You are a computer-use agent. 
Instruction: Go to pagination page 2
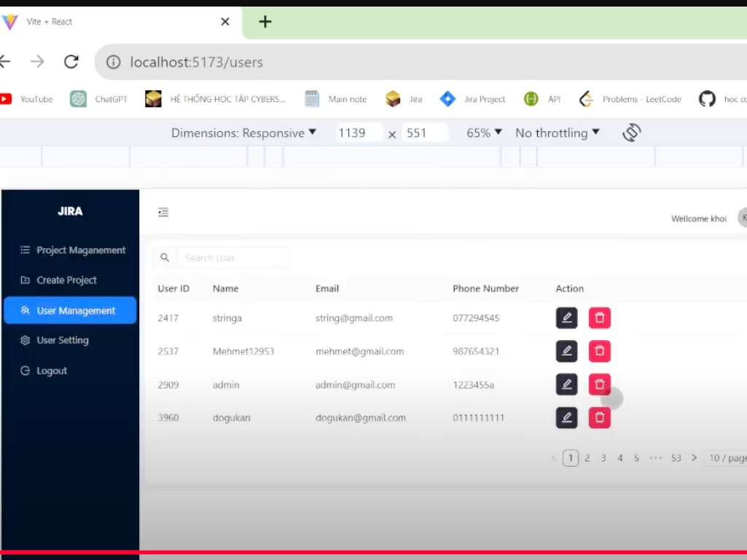pos(587,458)
